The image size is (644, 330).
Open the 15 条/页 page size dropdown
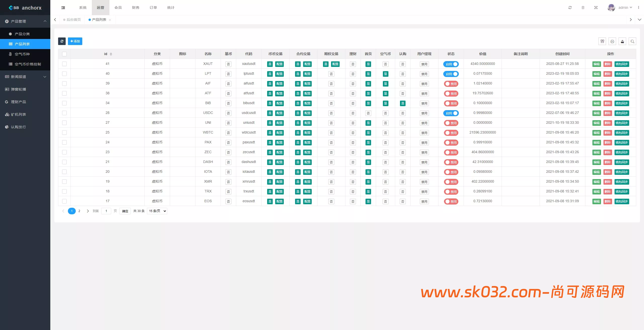(x=157, y=211)
